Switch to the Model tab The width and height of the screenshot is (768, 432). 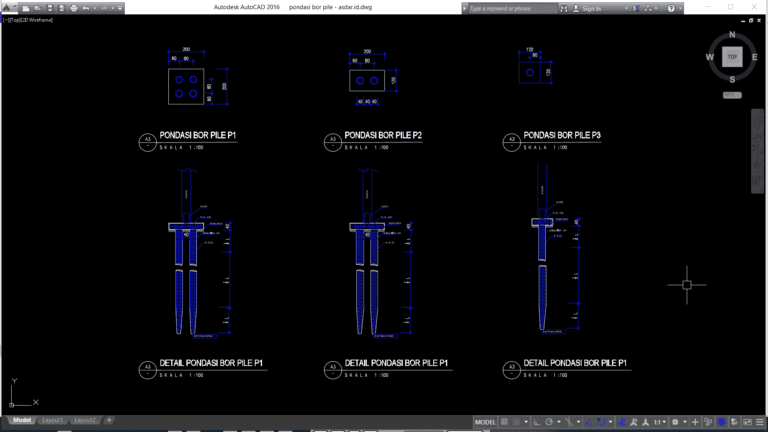(22, 420)
